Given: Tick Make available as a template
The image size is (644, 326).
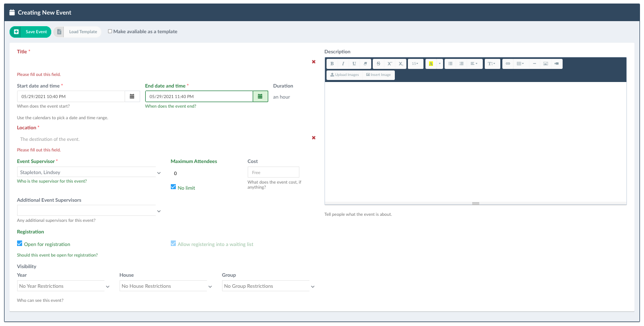Looking at the screenshot, I should (x=110, y=31).
